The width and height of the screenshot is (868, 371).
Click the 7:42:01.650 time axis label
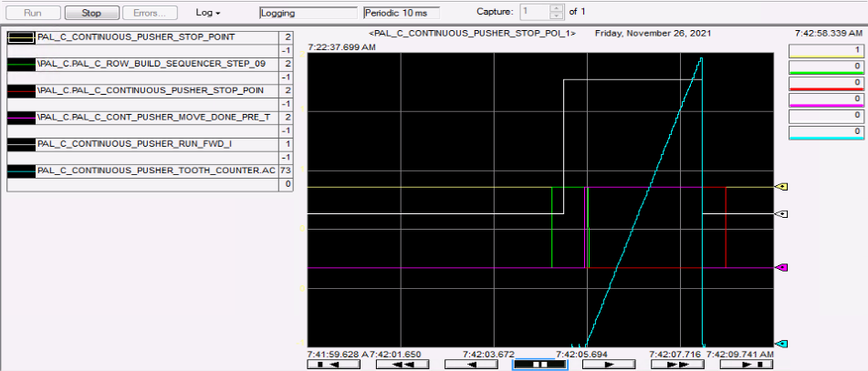pos(396,354)
